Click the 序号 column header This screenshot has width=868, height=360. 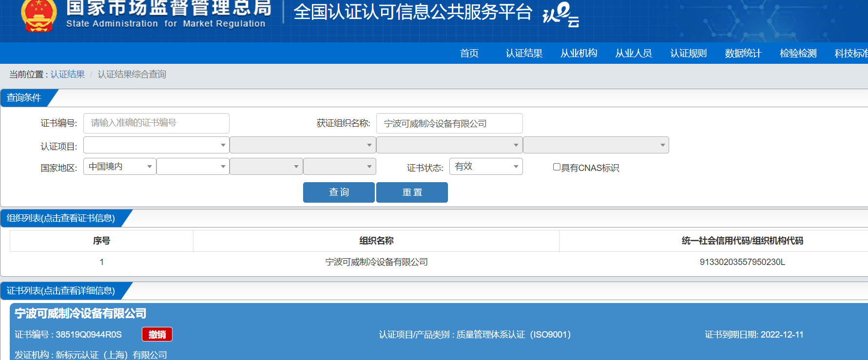tap(101, 241)
